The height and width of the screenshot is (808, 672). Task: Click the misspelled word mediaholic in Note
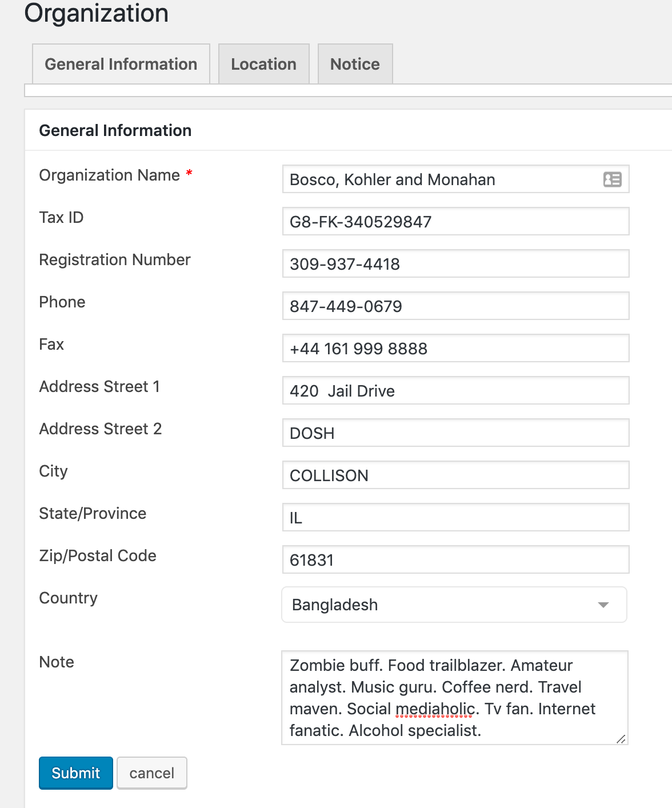435,709
